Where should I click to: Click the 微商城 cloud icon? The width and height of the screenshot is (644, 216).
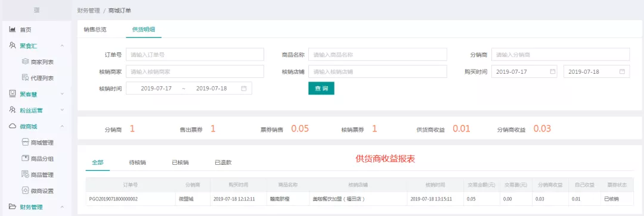(13, 126)
